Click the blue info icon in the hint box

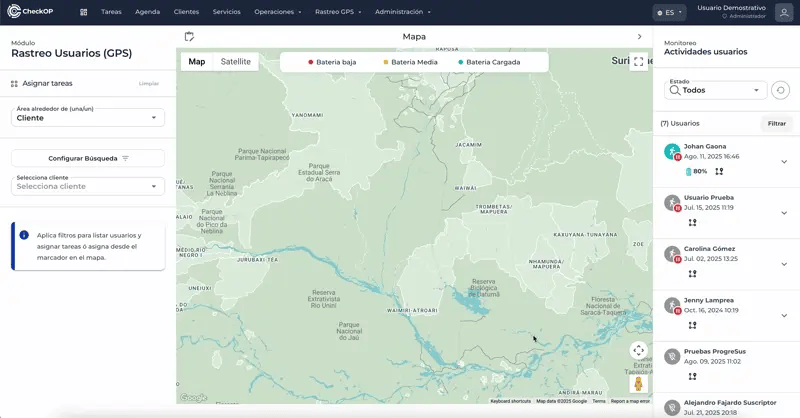pyautogui.click(x=24, y=235)
